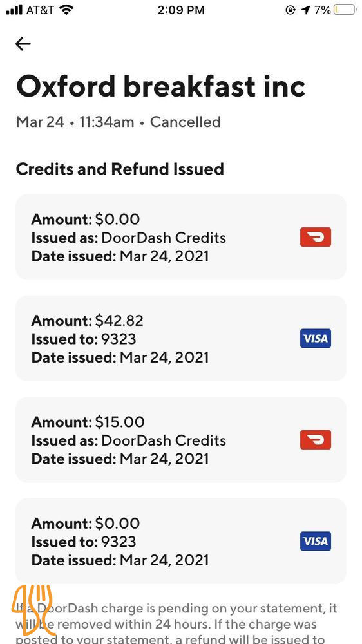Click the Visa logo on $0.00 refund
The image size is (362, 644).
pyautogui.click(x=315, y=542)
